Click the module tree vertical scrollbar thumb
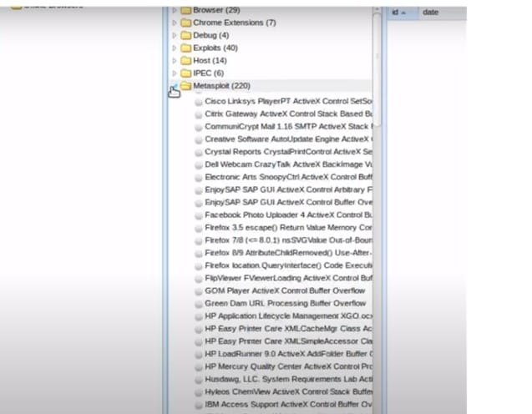The image size is (532, 414). tap(377, 69)
